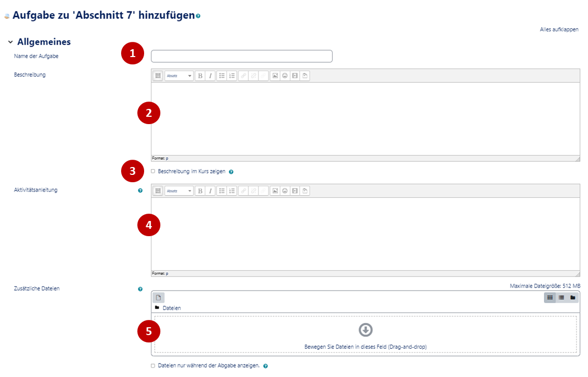Toggle italic in the Aktivitätsanleitung editor toolbar
This screenshot has width=588, height=377.
coord(211,191)
